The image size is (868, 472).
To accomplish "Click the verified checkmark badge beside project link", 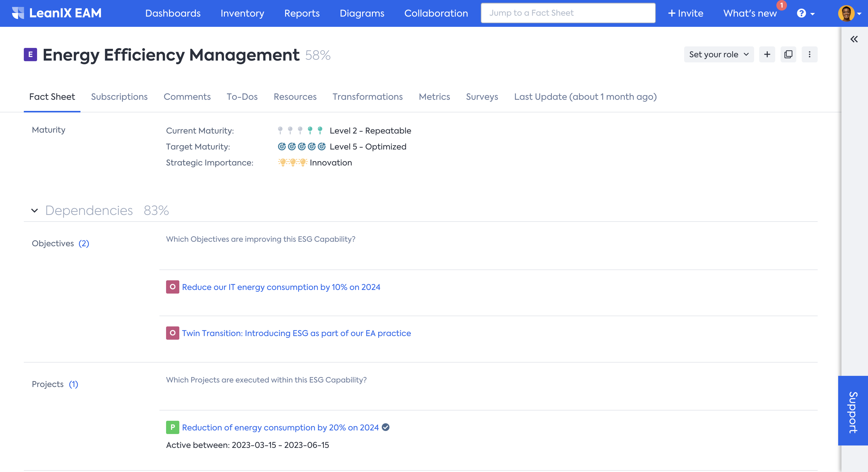I will tap(386, 427).
